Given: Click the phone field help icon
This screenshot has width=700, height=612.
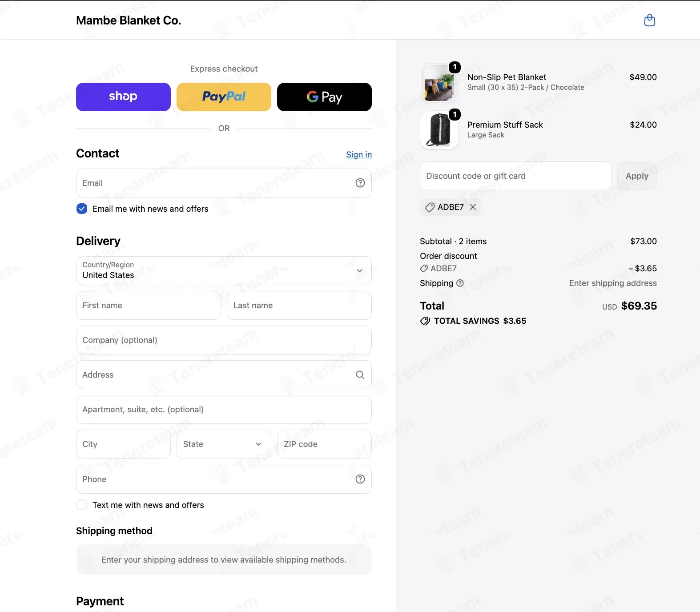Looking at the screenshot, I should pos(360,479).
